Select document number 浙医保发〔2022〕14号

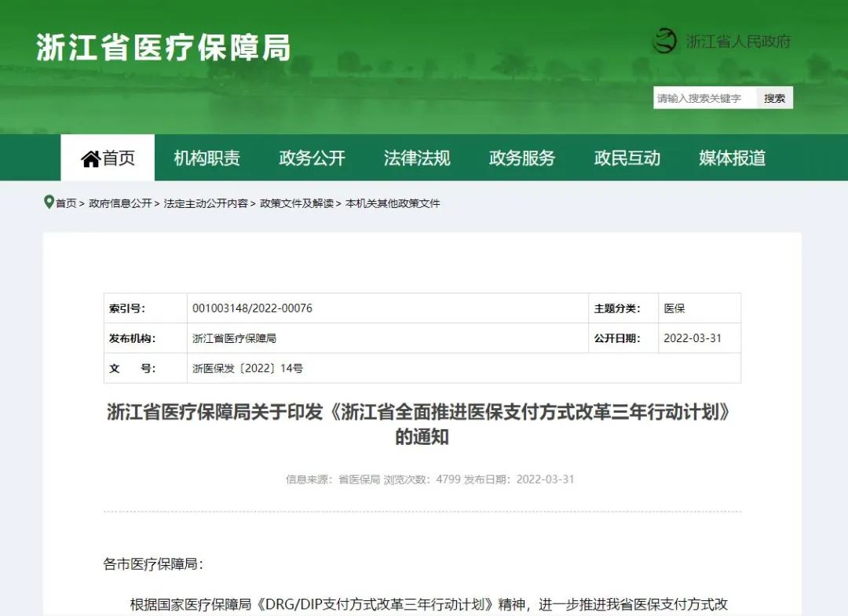pyautogui.click(x=247, y=368)
